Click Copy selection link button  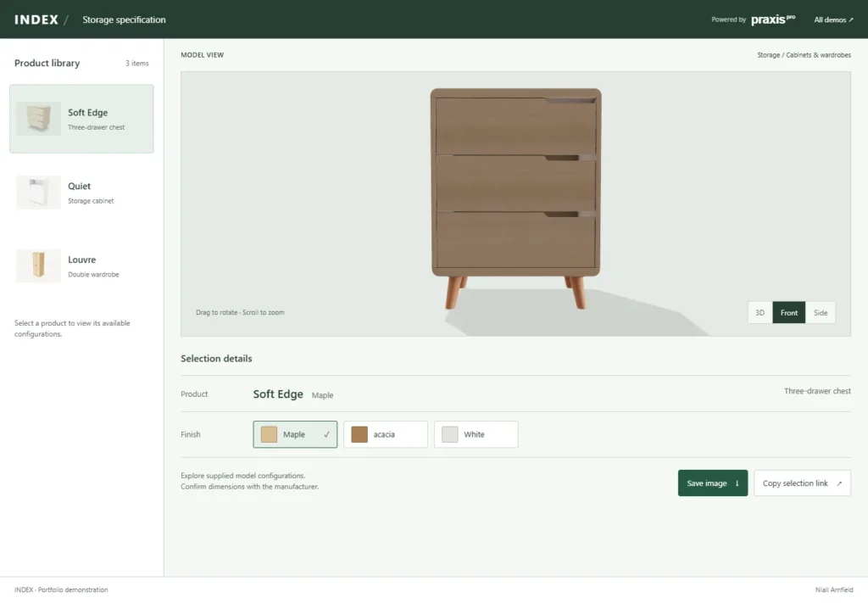coord(802,483)
